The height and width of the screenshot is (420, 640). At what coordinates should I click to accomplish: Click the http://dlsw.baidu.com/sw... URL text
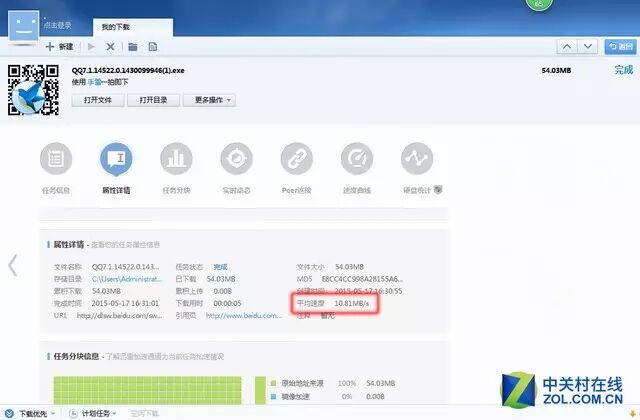(x=120, y=316)
